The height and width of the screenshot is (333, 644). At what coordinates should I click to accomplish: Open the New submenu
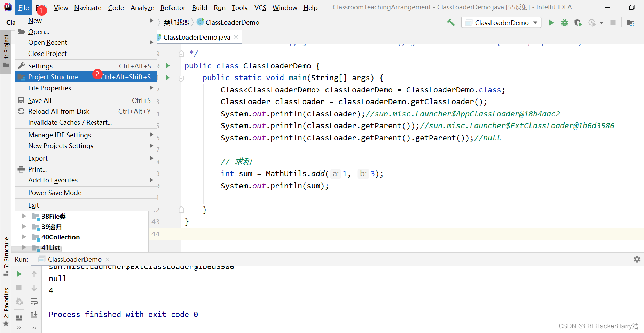[86, 21]
